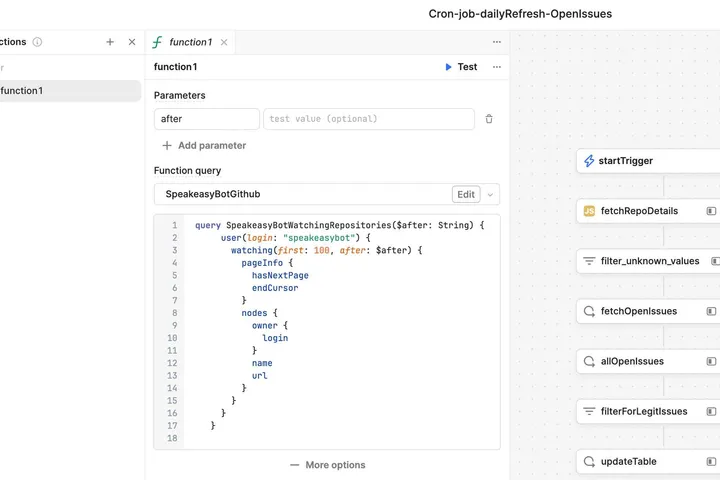The height and width of the screenshot is (480, 720).
Task: Collapse with More options
Action: [x=328, y=465]
